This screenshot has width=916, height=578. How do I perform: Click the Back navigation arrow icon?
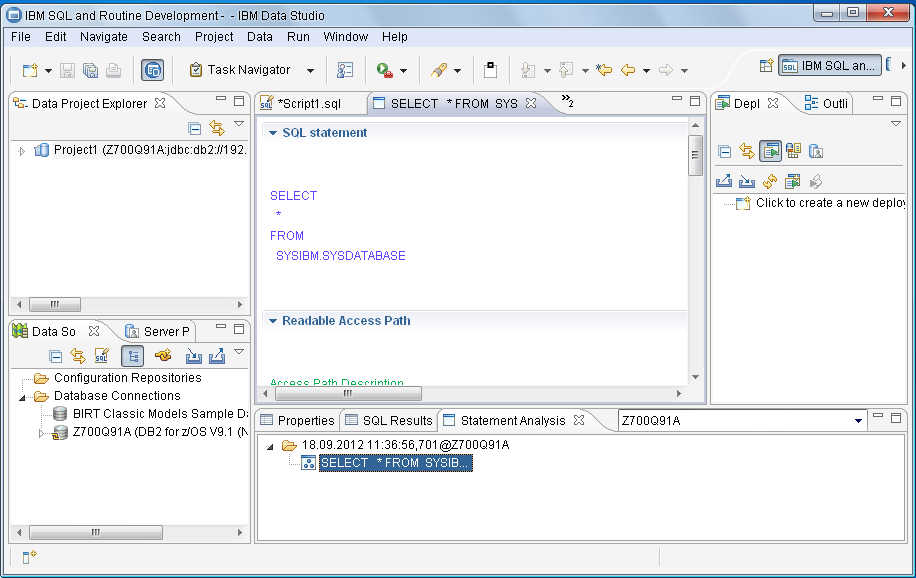628,70
